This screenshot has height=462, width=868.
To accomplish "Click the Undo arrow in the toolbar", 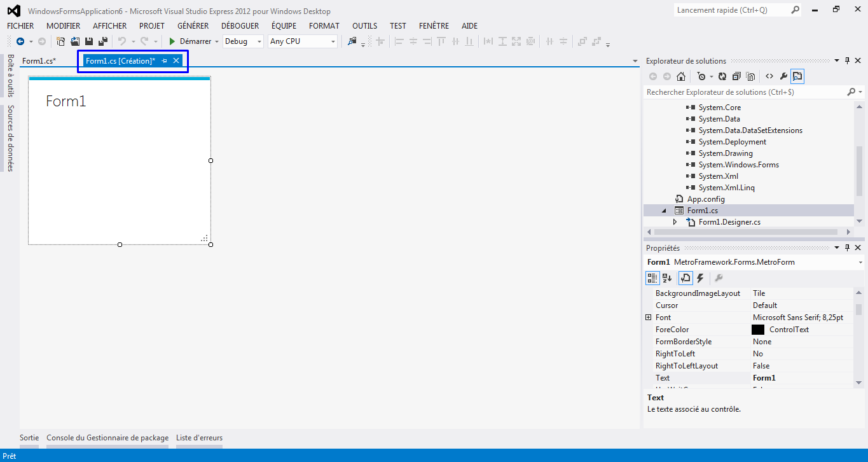I will (x=121, y=41).
